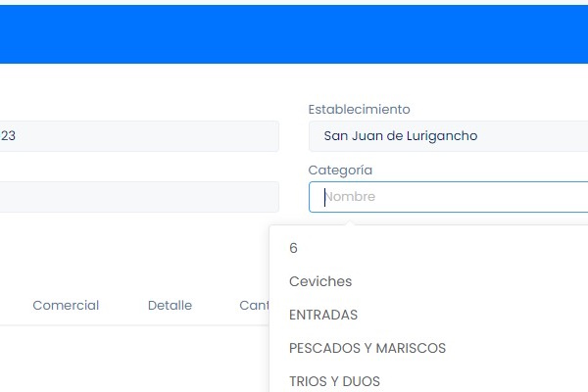Select the Ceviches category option

pos(320,281)
